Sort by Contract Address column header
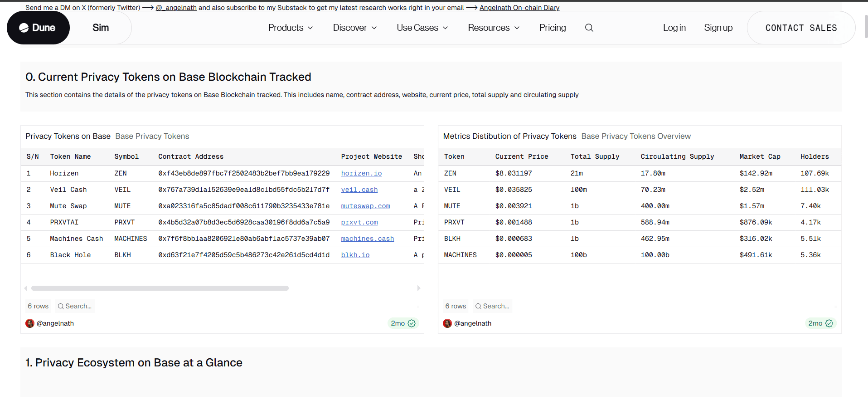Screen dimensions: 868x400 pyautogui.click(x=191, y=156)
